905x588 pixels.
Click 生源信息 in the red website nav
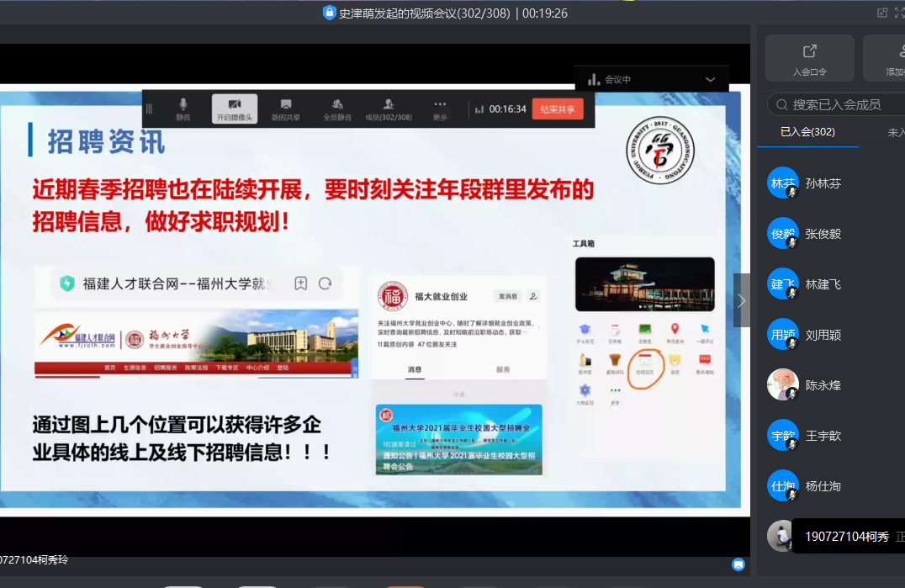pos(135,368)
